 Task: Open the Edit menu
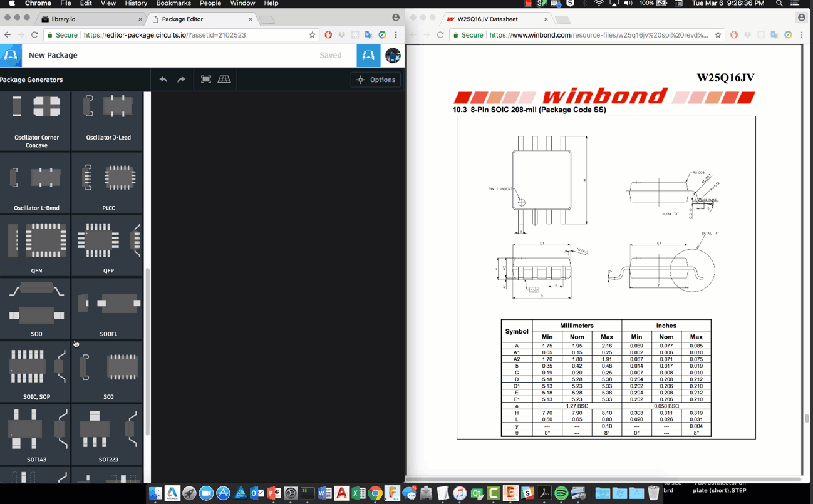pos(86,3)
